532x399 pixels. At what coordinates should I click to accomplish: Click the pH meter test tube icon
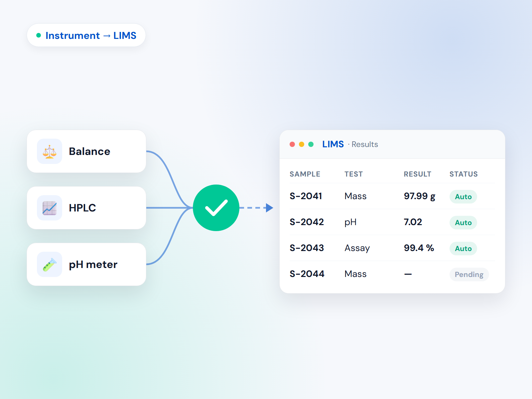pos(50,264)
